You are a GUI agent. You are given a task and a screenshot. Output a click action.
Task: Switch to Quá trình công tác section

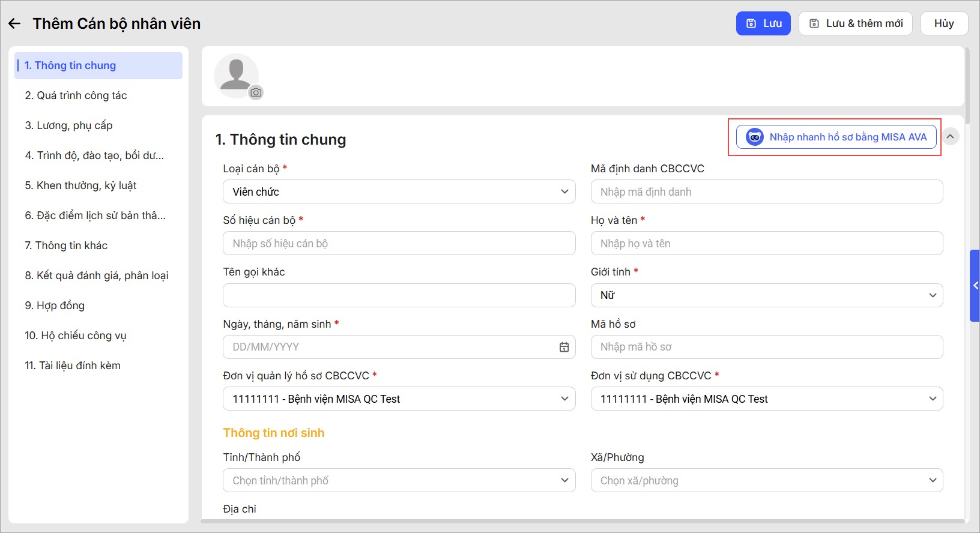[76, 95]
